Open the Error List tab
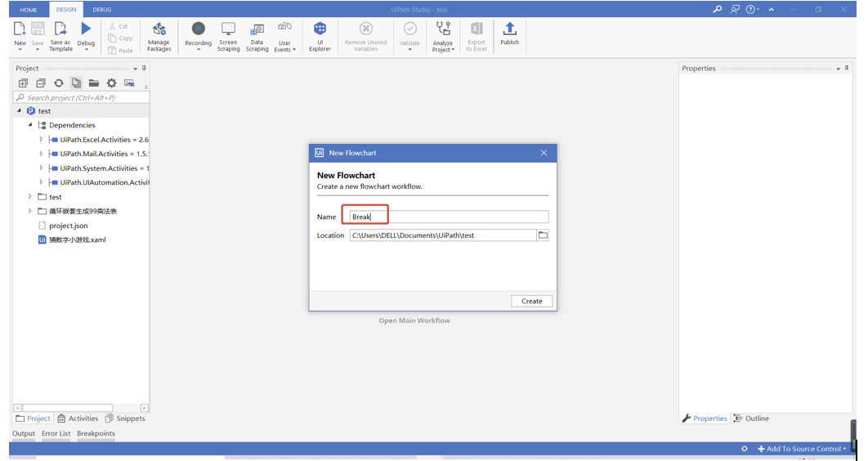Screen dimensions: 868x461 pyautogui.click(x=56, y=433)
